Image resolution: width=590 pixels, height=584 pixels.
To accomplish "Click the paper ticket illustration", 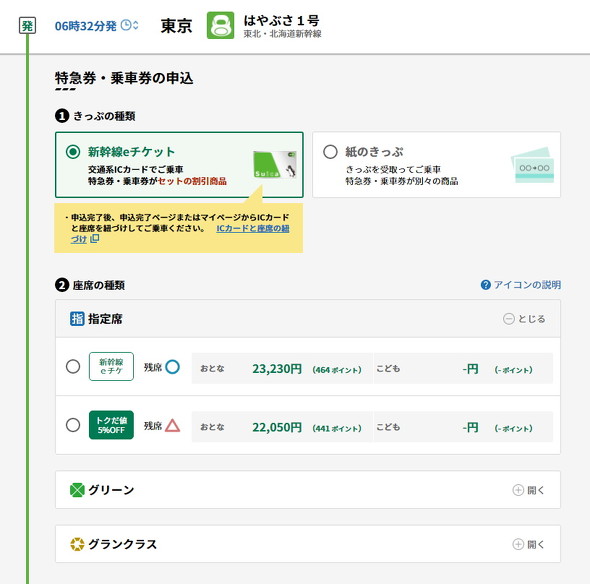I will point(532,165).
